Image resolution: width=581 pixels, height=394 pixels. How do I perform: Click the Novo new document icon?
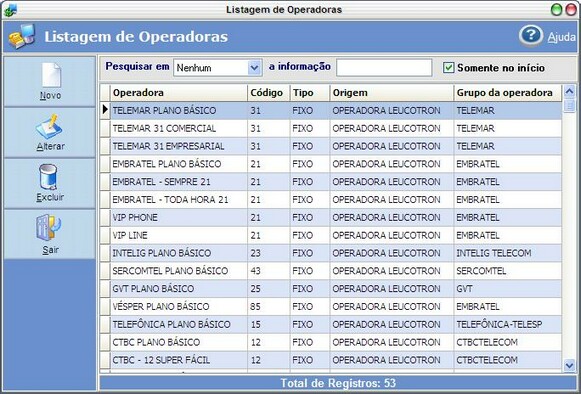[x=51, y=75]
